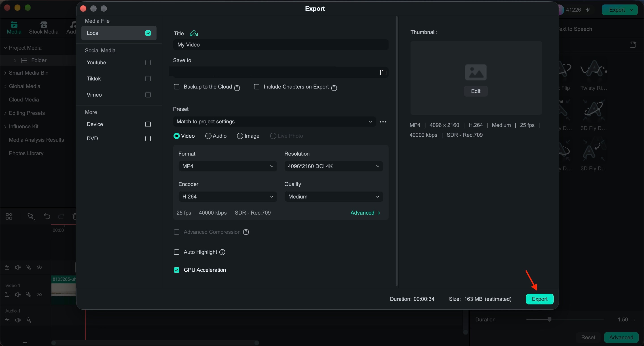Select the Image export radio button
This screenshot has height=346, width=644.
(240, 136)
